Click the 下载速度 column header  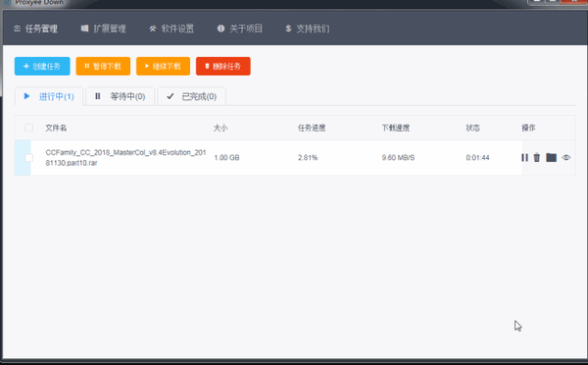click(x=396, y=129)
